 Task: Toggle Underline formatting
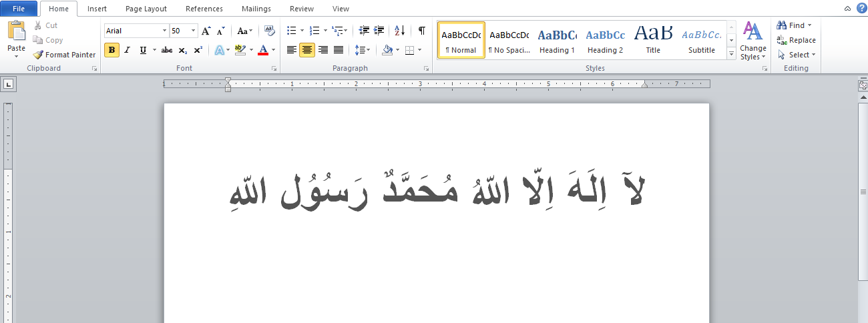click(142, 50)
